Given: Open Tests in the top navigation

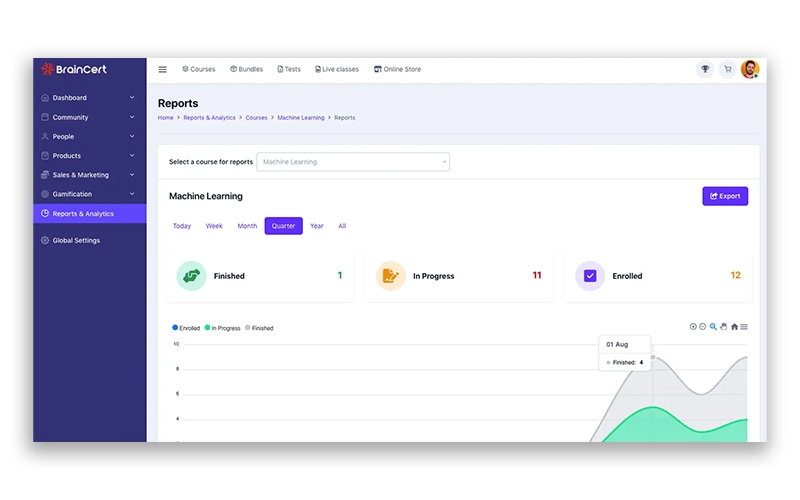Looking at the screenshot, I should [289, 69].
